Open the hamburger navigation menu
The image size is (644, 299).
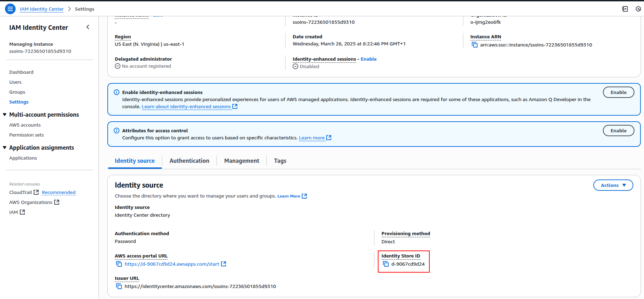(10, 9)
